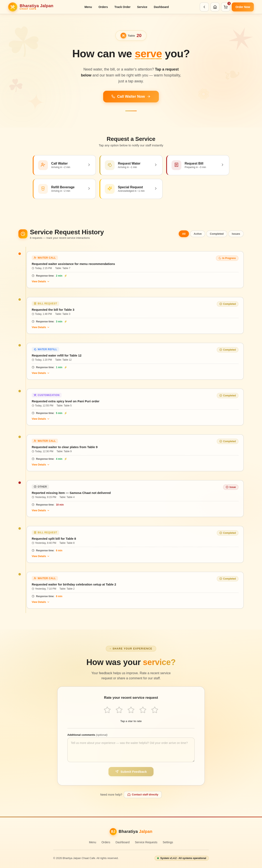
Task: Expand View Details for Pani Puri customization
Action: [x=41, y=419]
